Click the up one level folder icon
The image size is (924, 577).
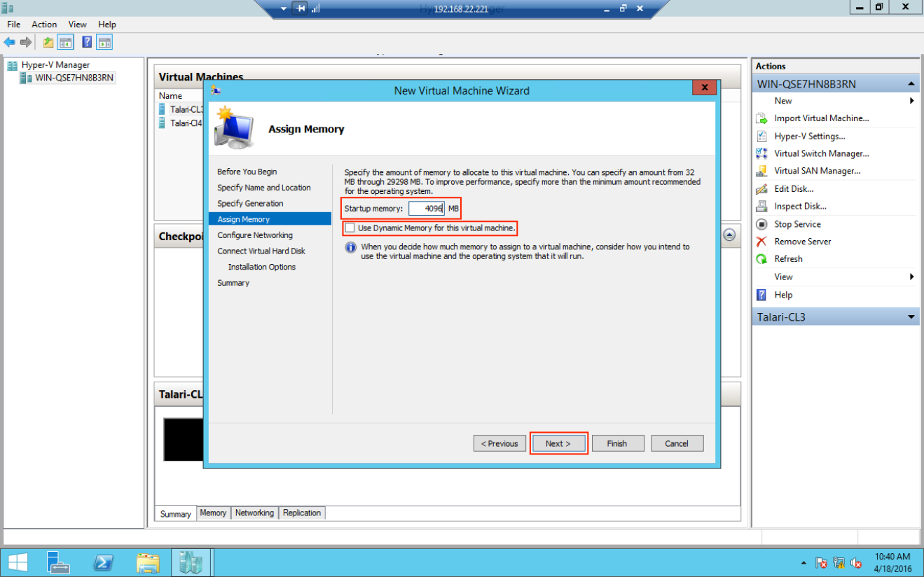tap(48, 43)
